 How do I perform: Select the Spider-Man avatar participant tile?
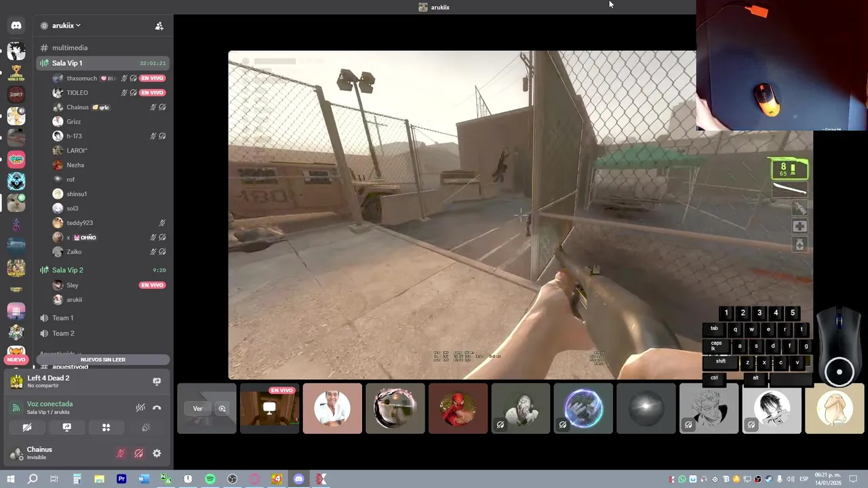(458, 409)
